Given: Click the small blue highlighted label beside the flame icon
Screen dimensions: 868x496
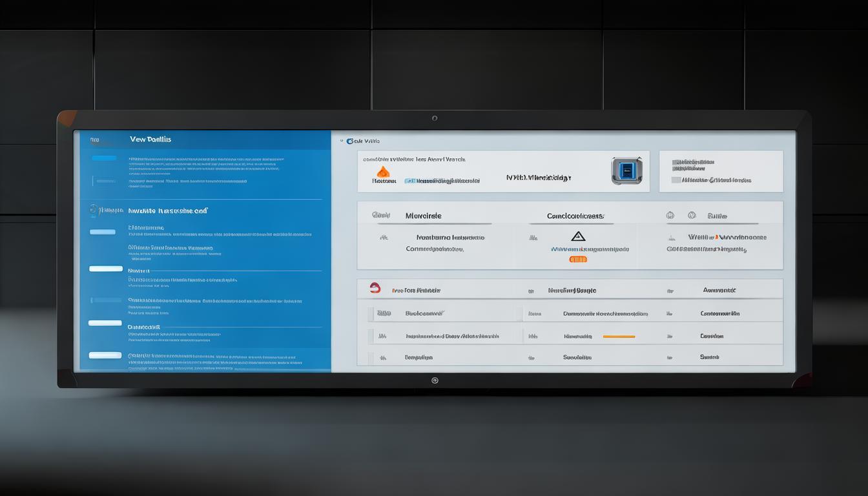Looking at the screenshot, I should click(x=409, y=181).
